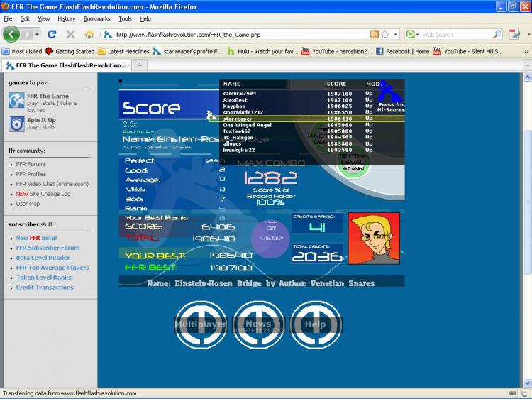532x399 pixels.
Task: Click the FFR The Game sidebar icon
Action: tap(16, 101)
